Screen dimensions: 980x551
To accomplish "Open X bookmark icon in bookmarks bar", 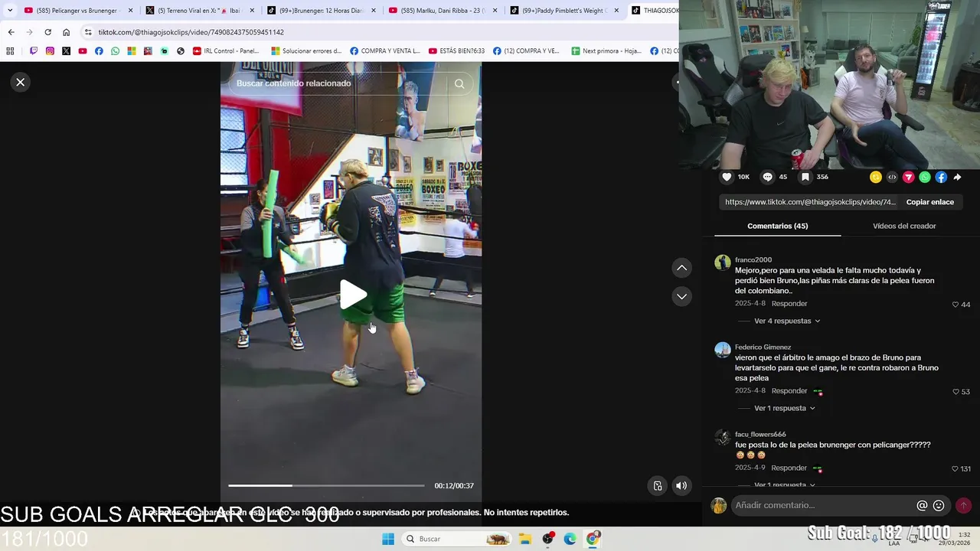I will (66, 51).
